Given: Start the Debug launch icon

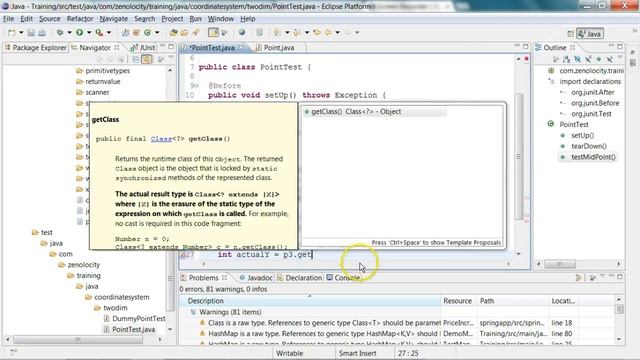Looking at the screenshot, I should click(x=60, y=33).
